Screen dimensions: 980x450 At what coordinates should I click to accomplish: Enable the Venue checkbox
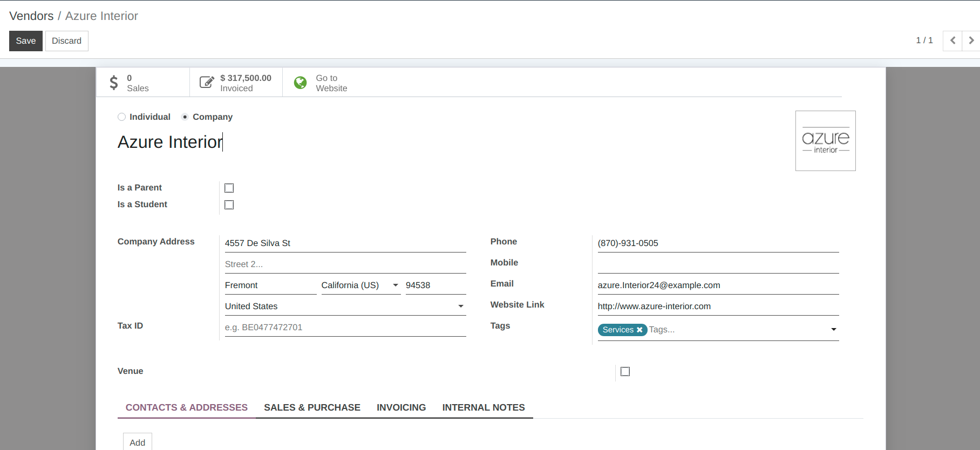(x=625, y=371)
